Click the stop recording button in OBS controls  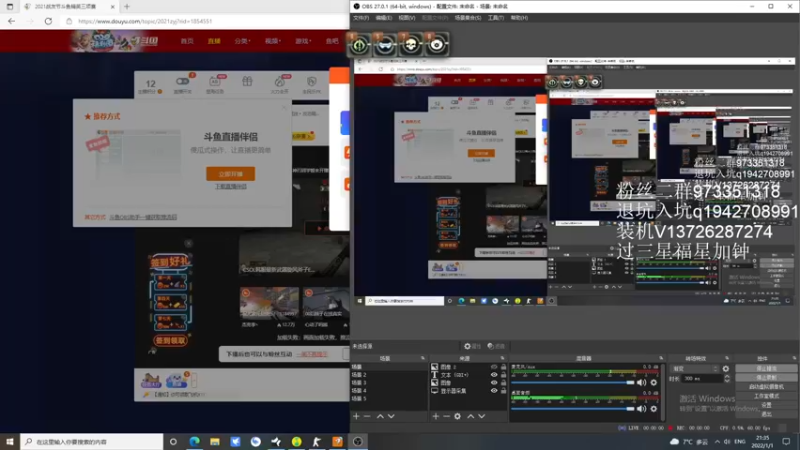(766, 378)
